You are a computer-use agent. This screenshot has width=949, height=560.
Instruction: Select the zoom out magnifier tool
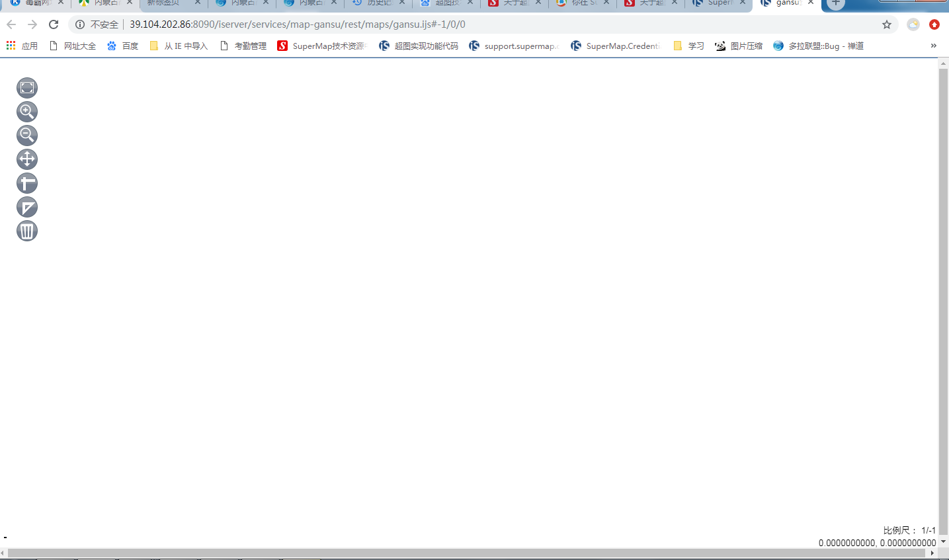coord(27,136)
